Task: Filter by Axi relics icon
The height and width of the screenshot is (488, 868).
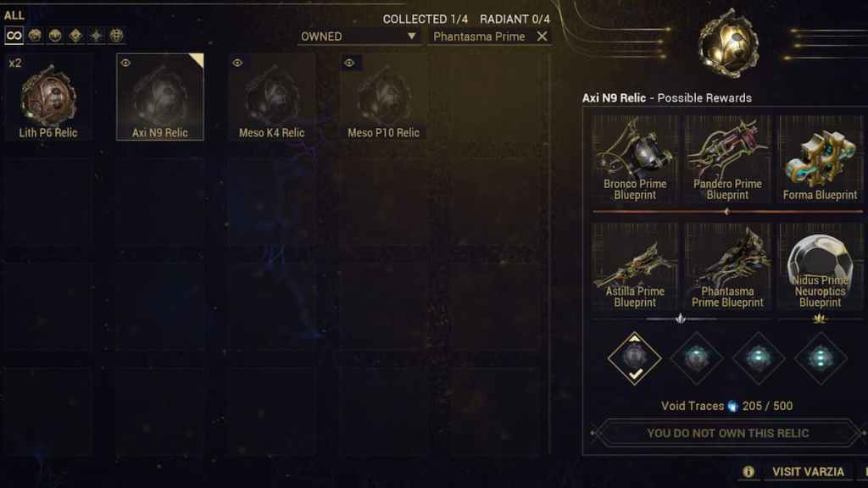Action: [x=96, y=36]
